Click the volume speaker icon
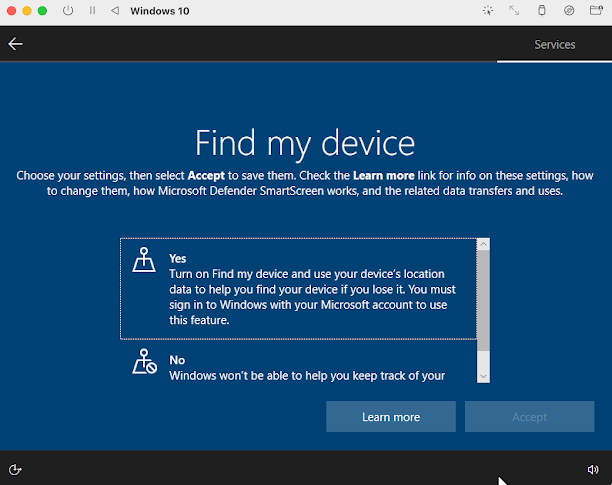The height and width of the screenshot is (485, 612). coord(593,469)
